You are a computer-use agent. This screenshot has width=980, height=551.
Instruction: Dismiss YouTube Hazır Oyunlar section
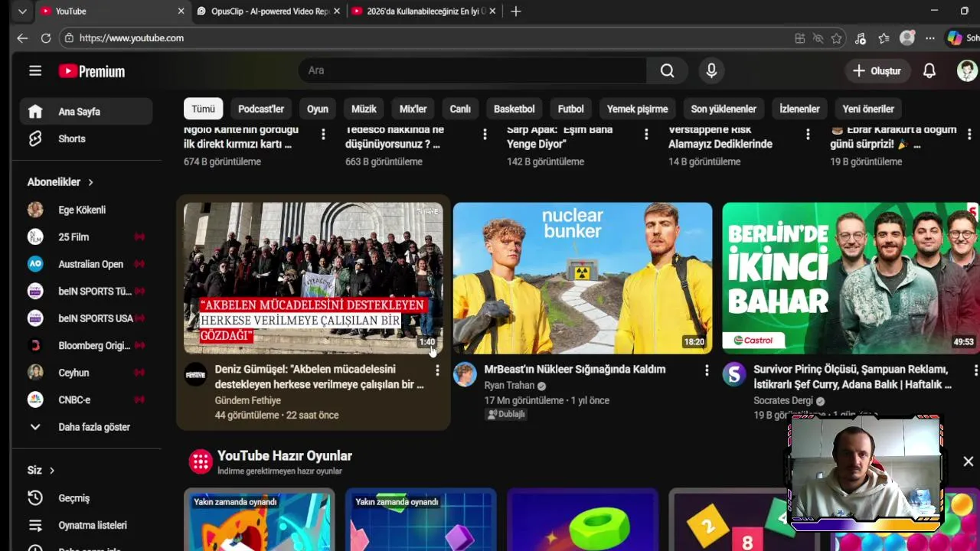point(969,461)
